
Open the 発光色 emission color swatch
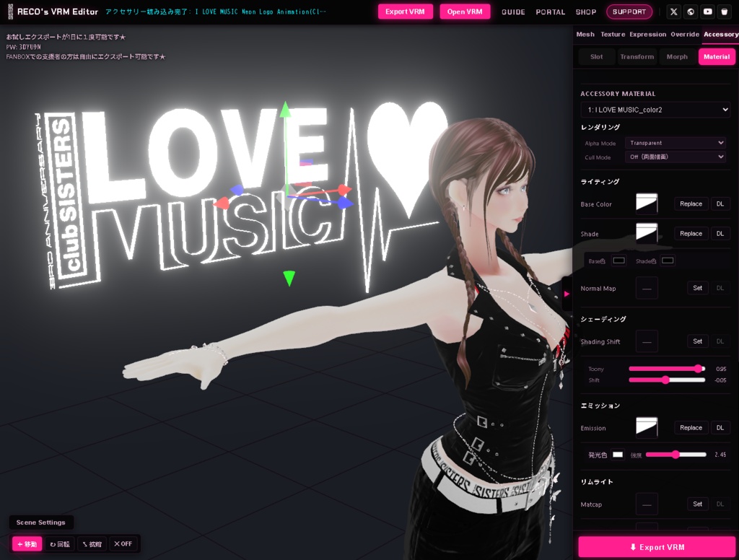tap(618, 455)
